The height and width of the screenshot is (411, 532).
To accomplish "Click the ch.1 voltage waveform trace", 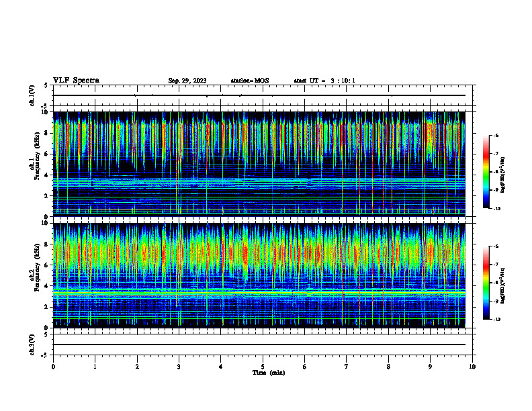I will point(259,95).
